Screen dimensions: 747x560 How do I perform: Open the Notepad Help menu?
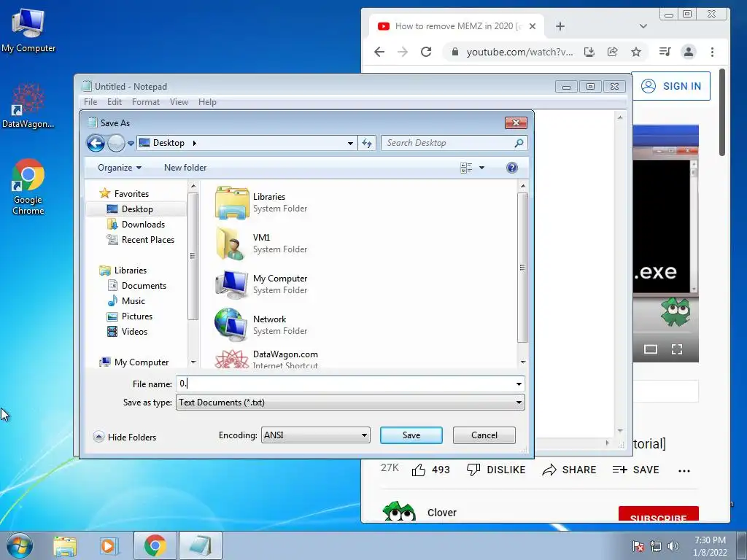point(207,102)
